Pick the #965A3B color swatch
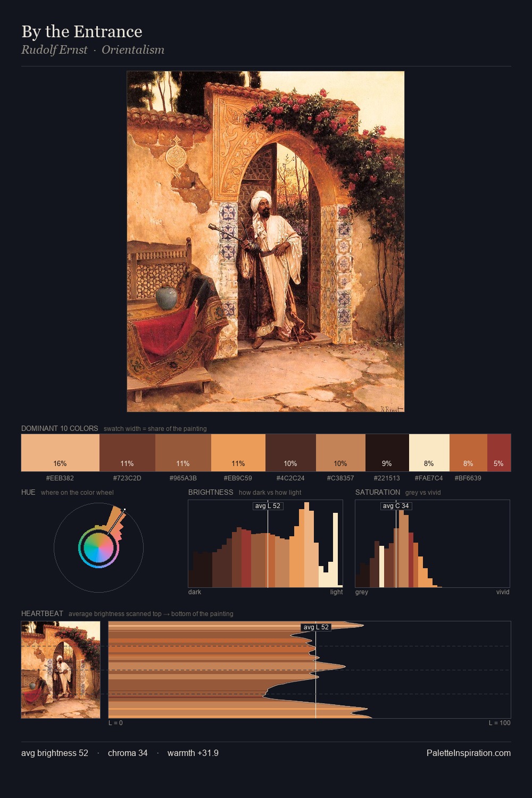 [x=183, y=453]
